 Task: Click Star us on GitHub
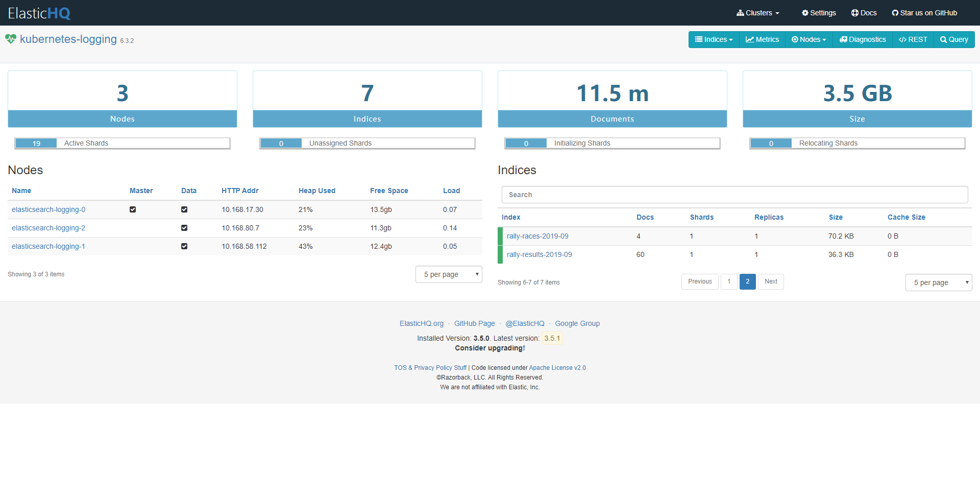[x=924, y=13]
